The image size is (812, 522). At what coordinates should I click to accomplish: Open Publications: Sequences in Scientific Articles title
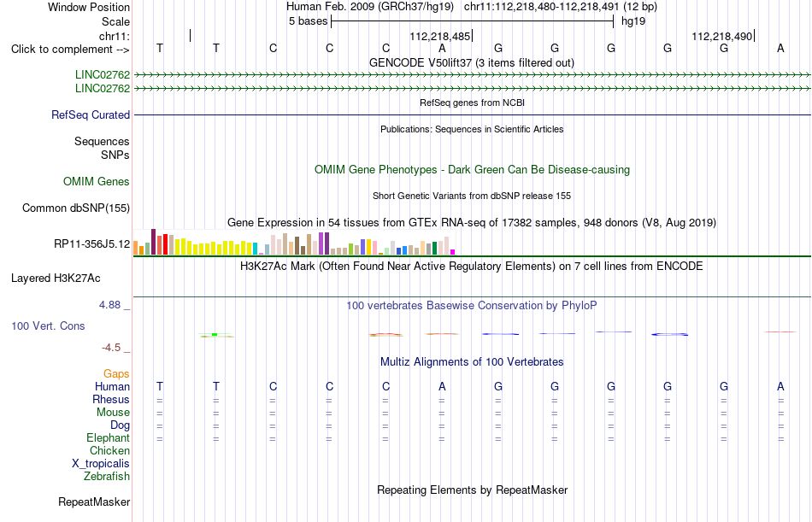point(472,129)
